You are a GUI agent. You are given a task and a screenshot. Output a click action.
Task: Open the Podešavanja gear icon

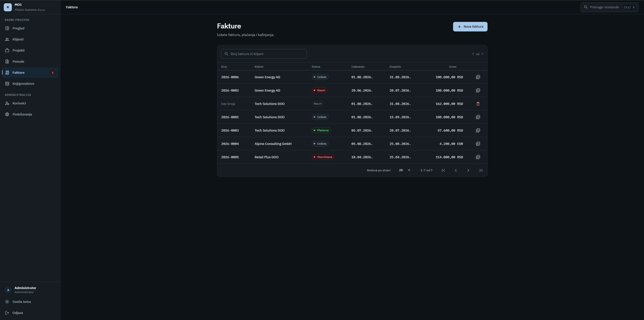tap(7, 114)
